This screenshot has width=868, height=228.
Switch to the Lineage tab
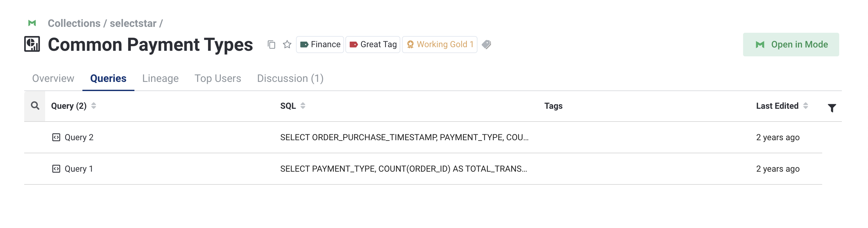point(160,78)
